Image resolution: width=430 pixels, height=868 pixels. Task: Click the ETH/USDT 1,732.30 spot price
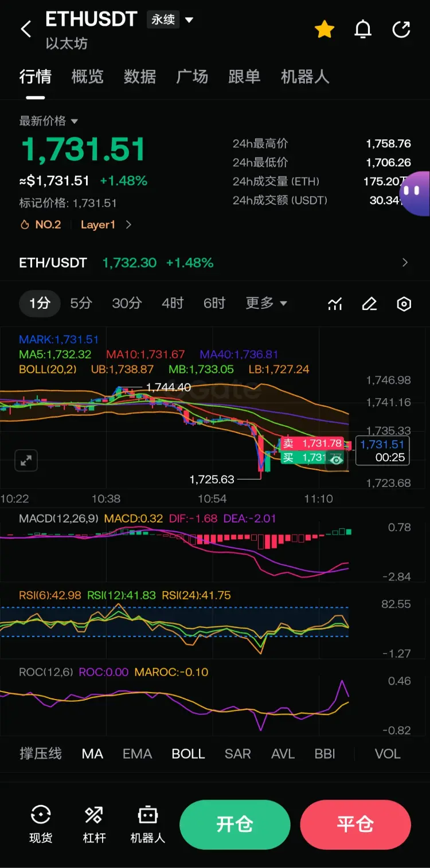(130, 263)
